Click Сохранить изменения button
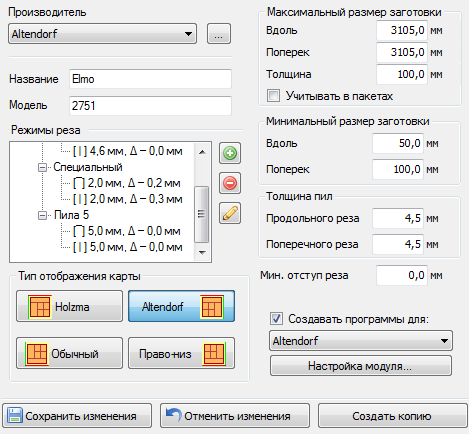 click(77, 416)
